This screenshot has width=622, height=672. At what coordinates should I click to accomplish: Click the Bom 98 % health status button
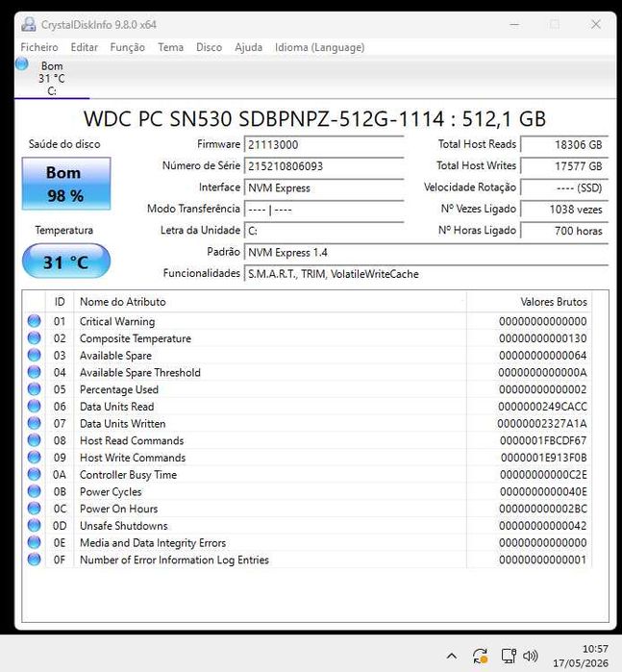(66, 184)
